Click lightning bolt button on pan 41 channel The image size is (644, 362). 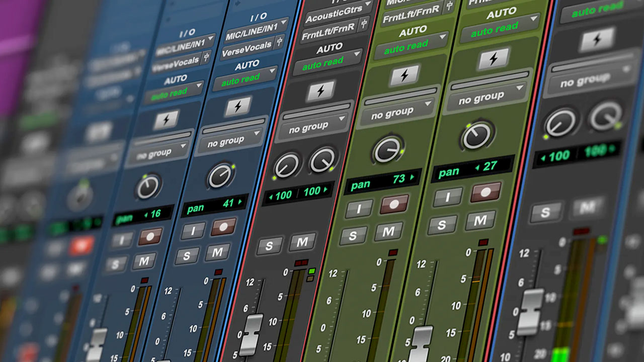[238, 106]
